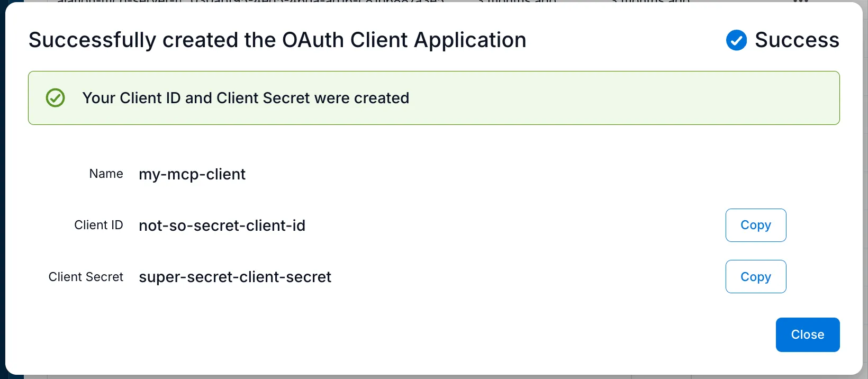The width and height of the screenshot is (868, 379).
Task: Click the circled check icon beside Success label
Action: coord(736,40)
